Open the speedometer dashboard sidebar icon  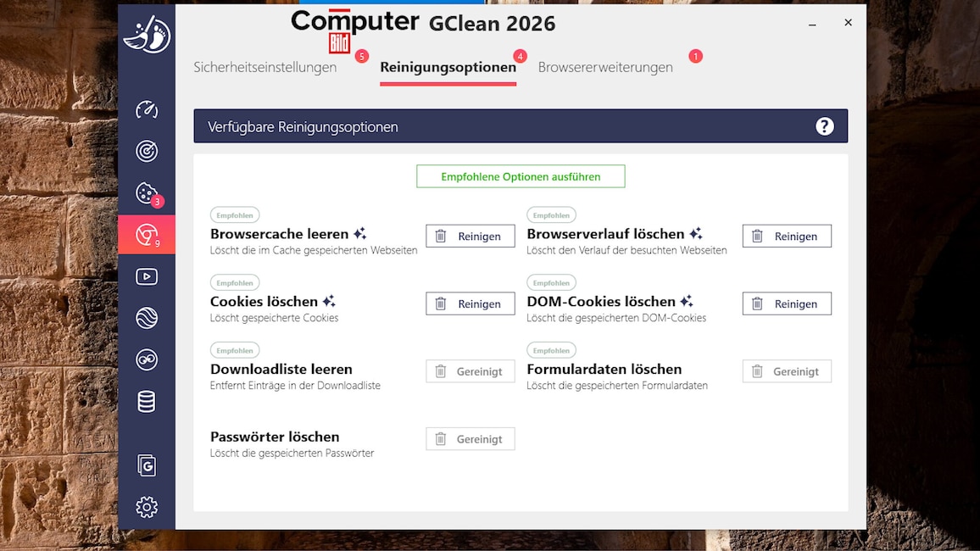[x=147, y=110]
